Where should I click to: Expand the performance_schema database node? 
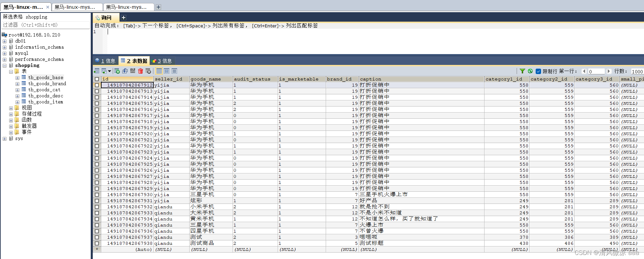click(x=4, y=60)
